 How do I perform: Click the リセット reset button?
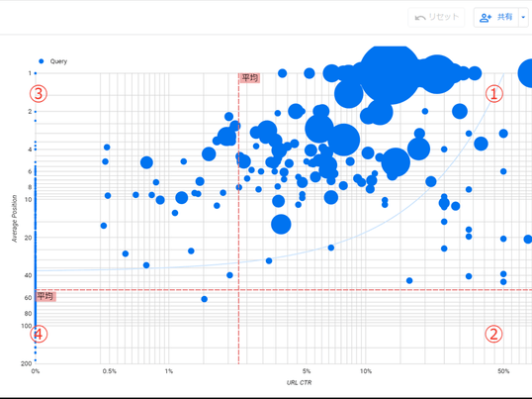(x=436, y=17)
